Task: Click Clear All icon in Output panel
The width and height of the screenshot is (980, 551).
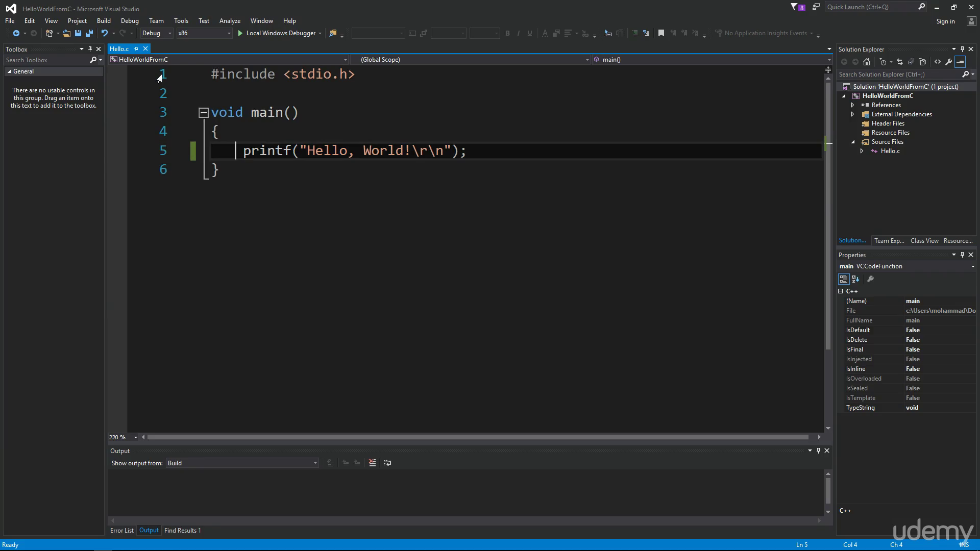Action: pos(372,463)
